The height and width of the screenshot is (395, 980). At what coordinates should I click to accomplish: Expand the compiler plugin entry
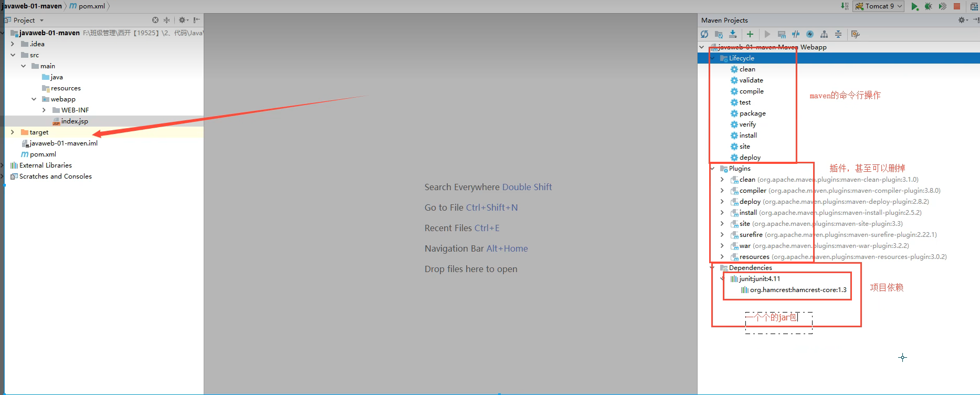coord(722,191)
